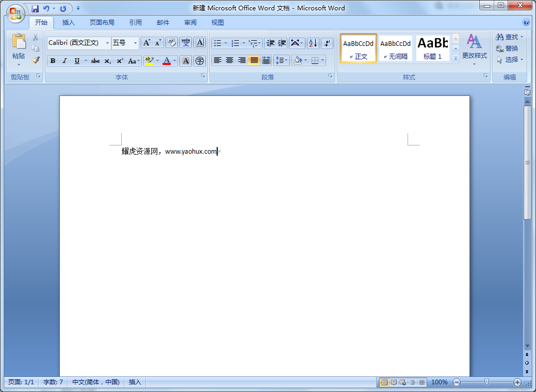Open the Calibri font name dropdown

(107, 43)
